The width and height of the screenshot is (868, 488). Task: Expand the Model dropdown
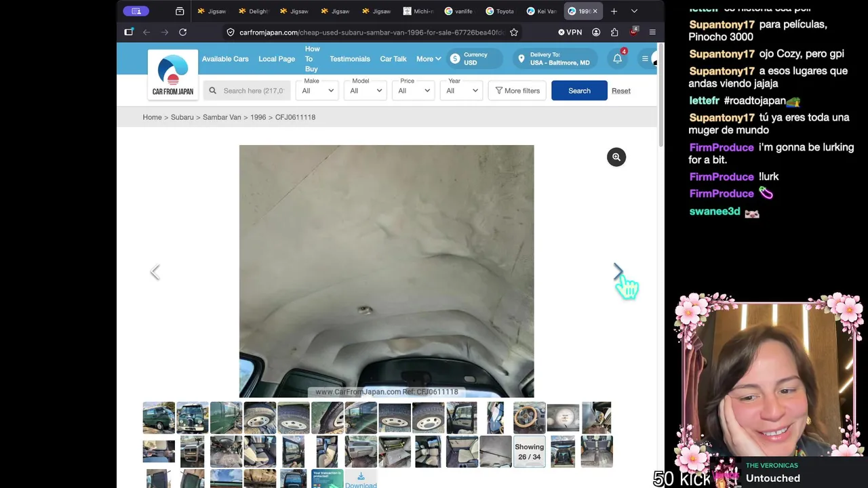[365, 91]
